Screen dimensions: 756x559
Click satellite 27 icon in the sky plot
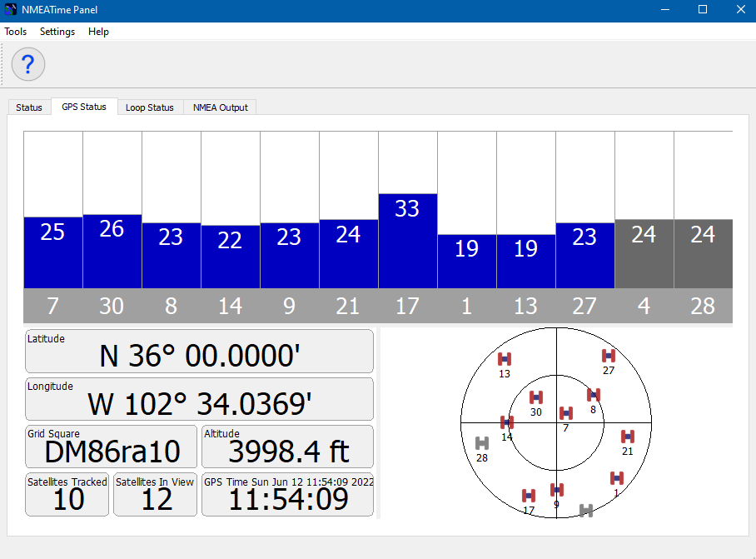(609, 356)
